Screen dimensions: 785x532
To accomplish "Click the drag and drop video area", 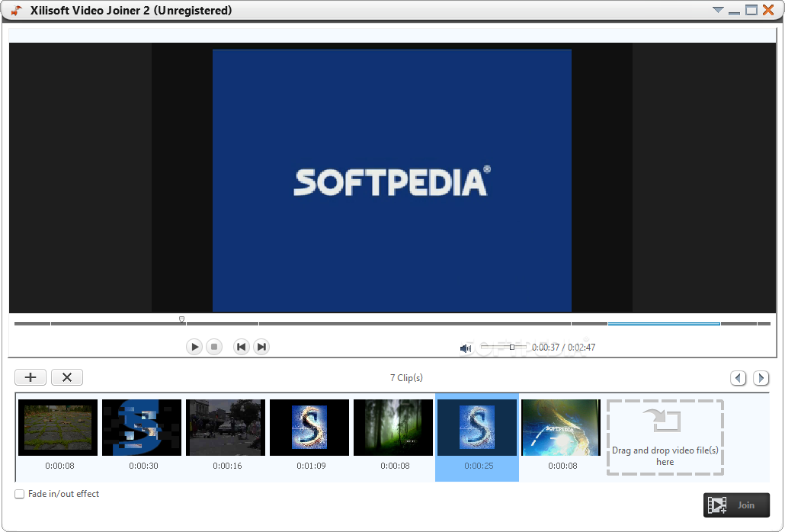I will click(x=665, y=437).
